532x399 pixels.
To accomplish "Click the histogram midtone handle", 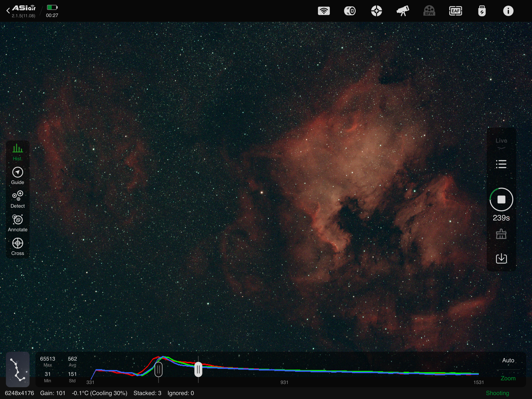I will coord(198,369).
